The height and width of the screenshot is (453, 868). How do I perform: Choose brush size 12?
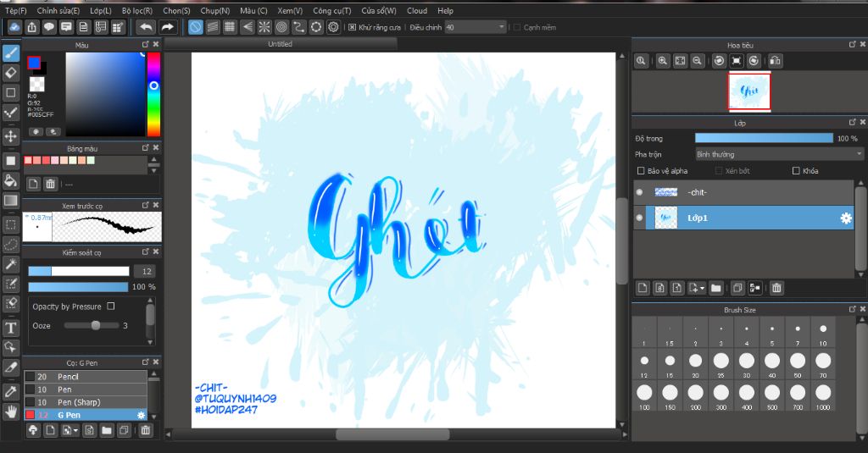(644, 364)
